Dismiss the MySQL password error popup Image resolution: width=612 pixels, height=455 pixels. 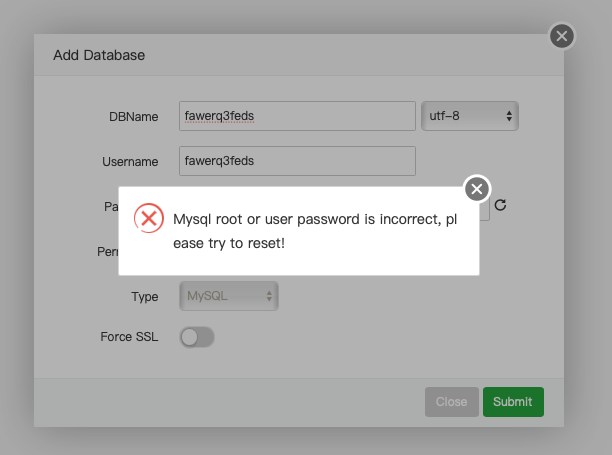click(477, 188)
